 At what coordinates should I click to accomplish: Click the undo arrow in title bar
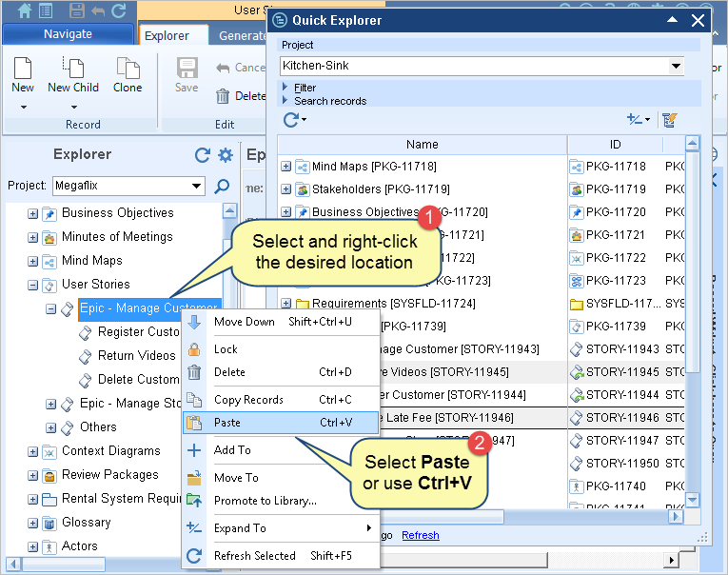click(x=98, y=10)
